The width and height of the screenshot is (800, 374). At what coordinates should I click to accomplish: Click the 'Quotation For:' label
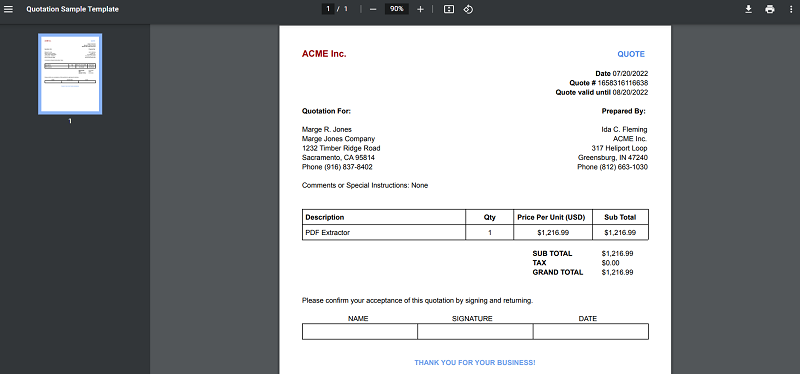[x=327, y=111]
